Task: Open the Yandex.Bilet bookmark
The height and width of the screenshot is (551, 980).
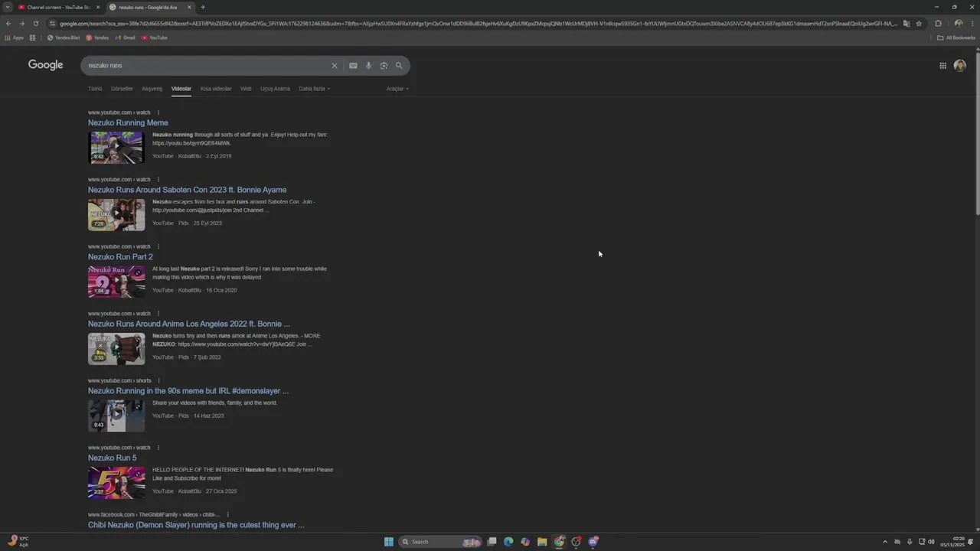Action: (x=64, y=37)
